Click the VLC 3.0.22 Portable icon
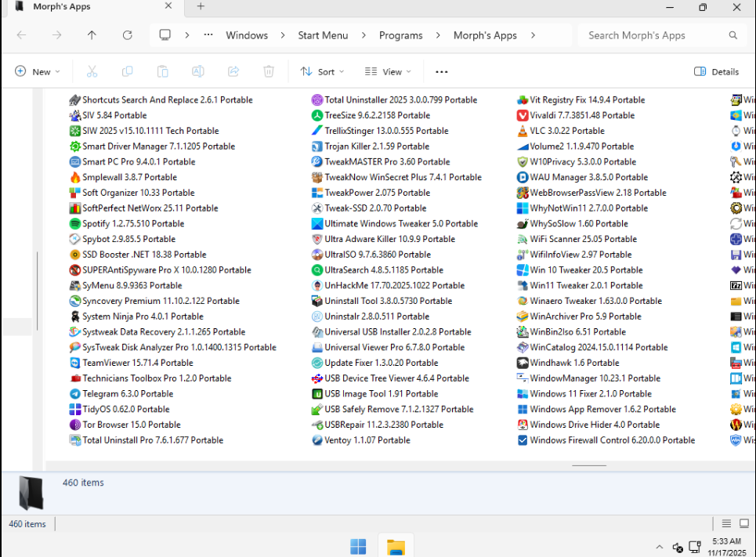This screenshot has width=756, height=557. pos(523,131)
